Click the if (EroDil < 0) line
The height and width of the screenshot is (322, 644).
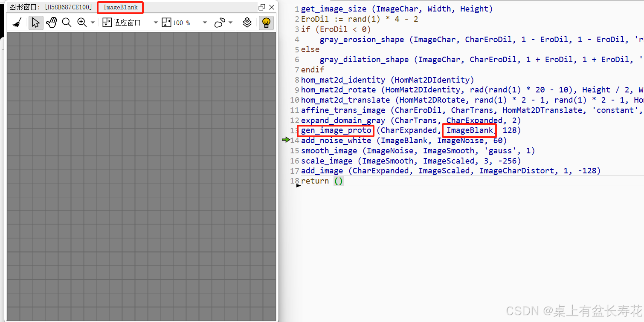coord(336,29)
